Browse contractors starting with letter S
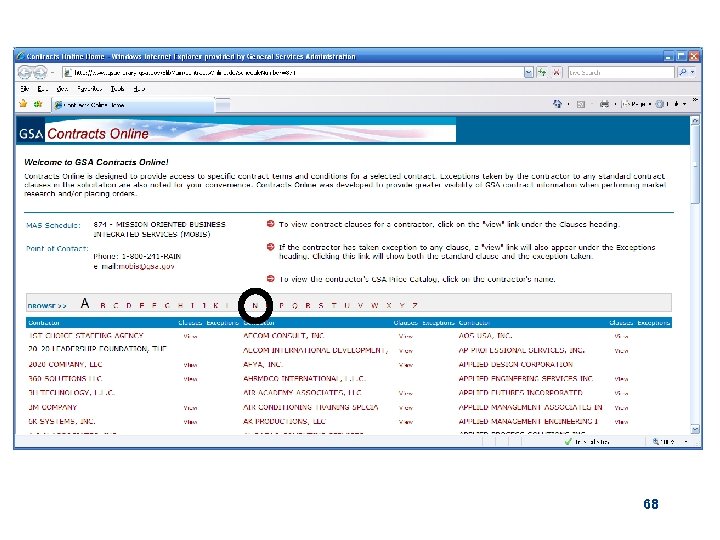Screen dimensions: 720x540 coord(321,305)
